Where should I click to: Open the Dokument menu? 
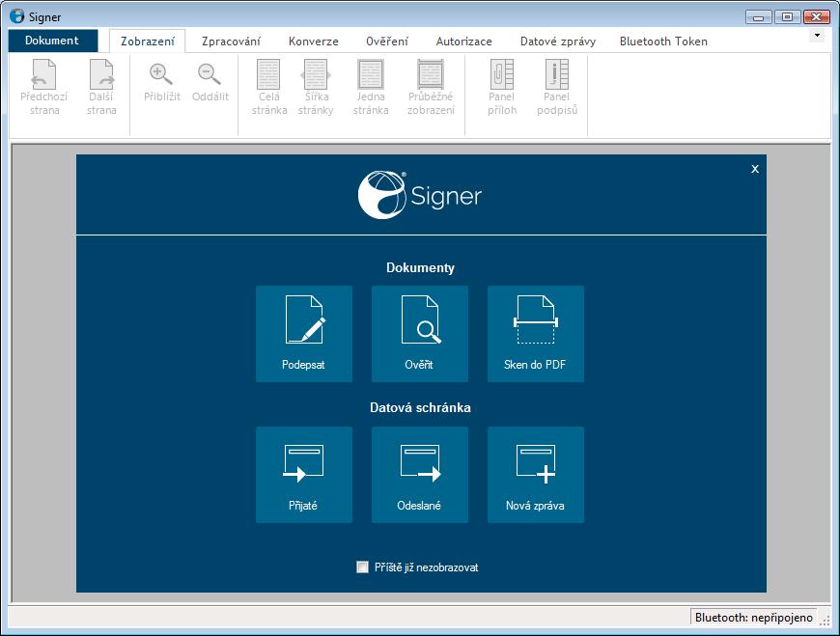52,41
